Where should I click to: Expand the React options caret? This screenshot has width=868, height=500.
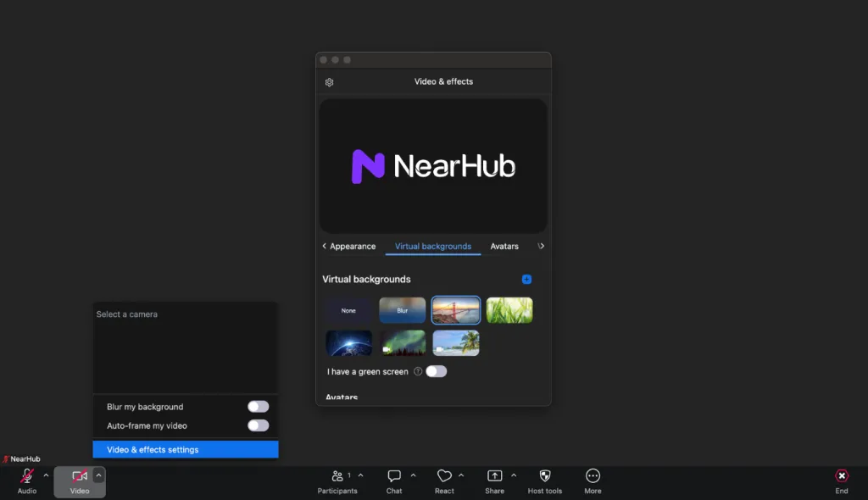[461, 475]
